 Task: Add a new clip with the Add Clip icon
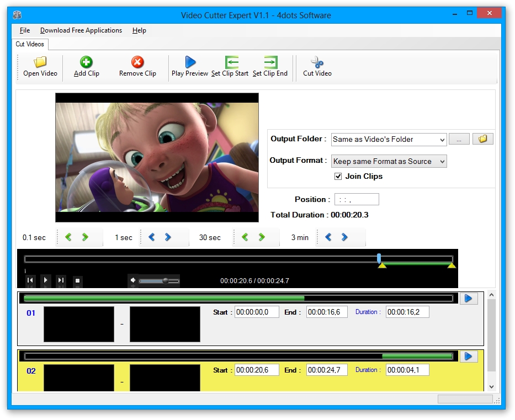pyautogui.click(x=86, y=66)
